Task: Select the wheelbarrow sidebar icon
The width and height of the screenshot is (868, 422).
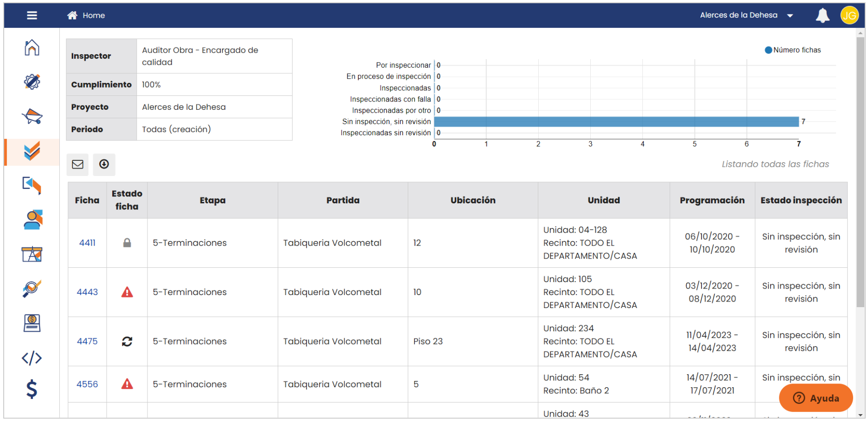Action: pyautogui.click(x=32, y=117)
